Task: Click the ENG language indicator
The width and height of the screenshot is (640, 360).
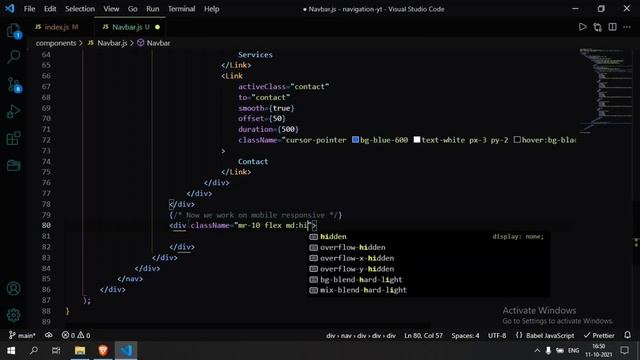Action: coord(573,351)
